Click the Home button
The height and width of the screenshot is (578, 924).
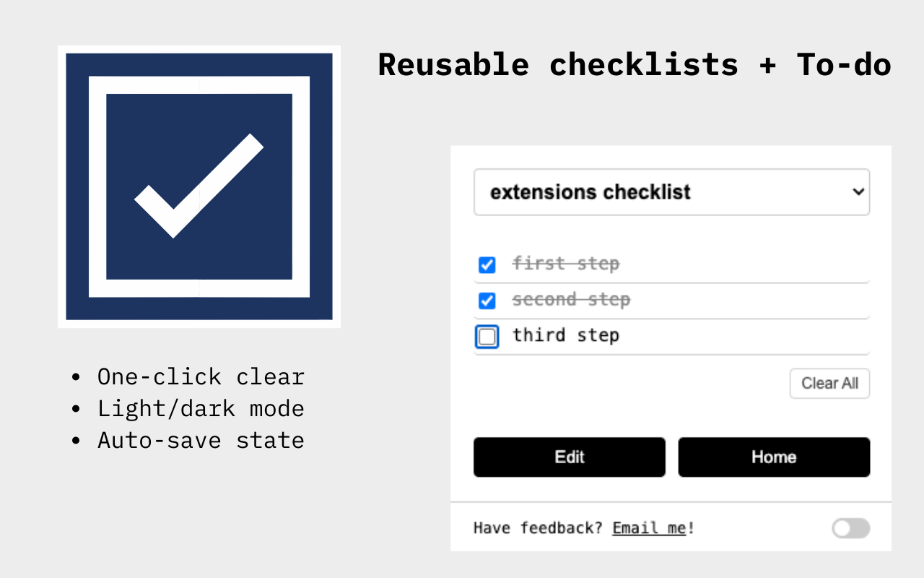pyautogui.click(x=773, y=457)
